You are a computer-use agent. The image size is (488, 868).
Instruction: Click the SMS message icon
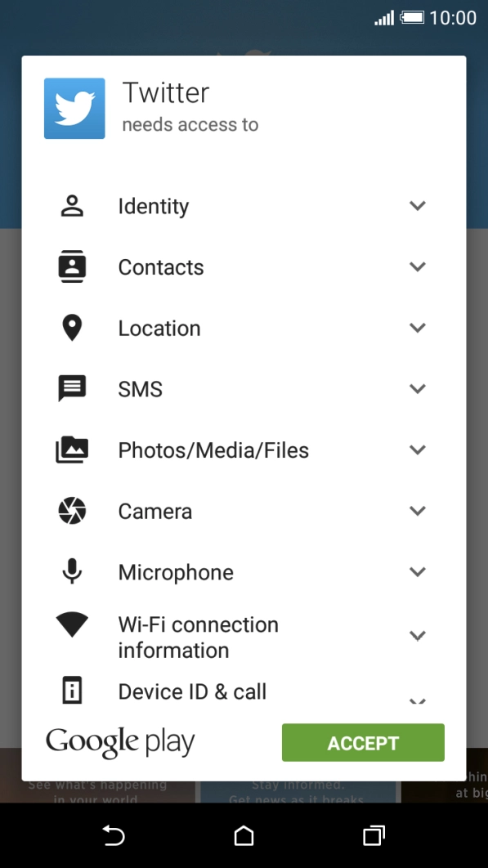click(x=72, y=389)
